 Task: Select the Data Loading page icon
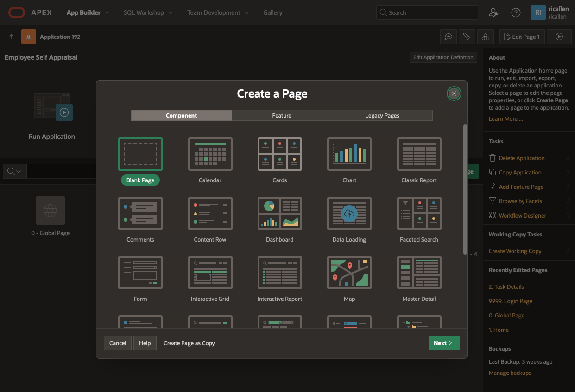[349, 213]
